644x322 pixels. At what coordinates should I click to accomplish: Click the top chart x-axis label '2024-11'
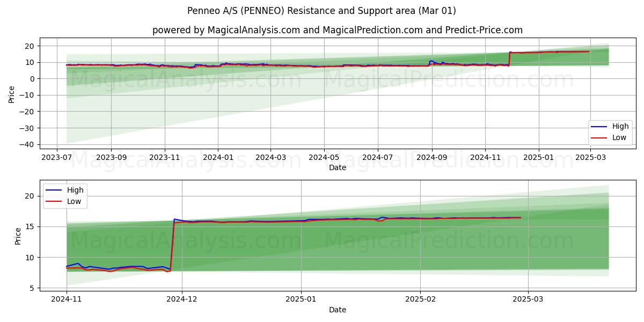tap(485, 158)
